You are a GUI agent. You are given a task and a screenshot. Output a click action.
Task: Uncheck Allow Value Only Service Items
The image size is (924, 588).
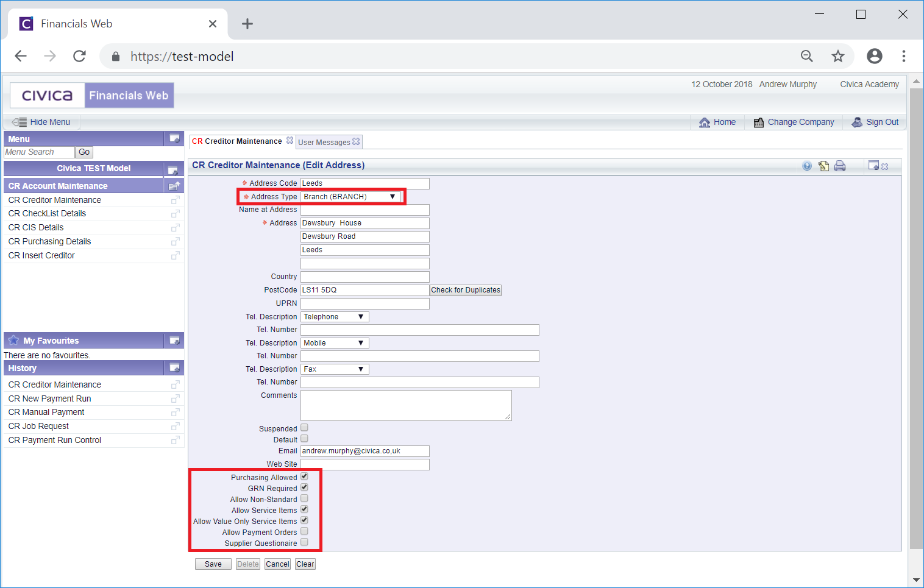pyautogui.click(x=304, y=520)
